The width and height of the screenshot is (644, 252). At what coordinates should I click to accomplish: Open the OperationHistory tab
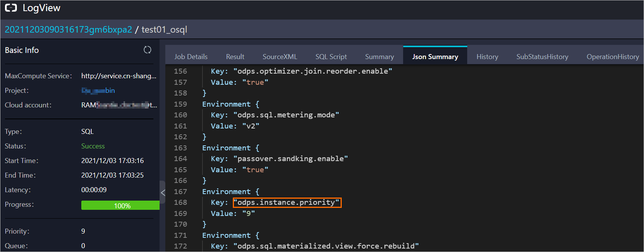pos(613,57)
